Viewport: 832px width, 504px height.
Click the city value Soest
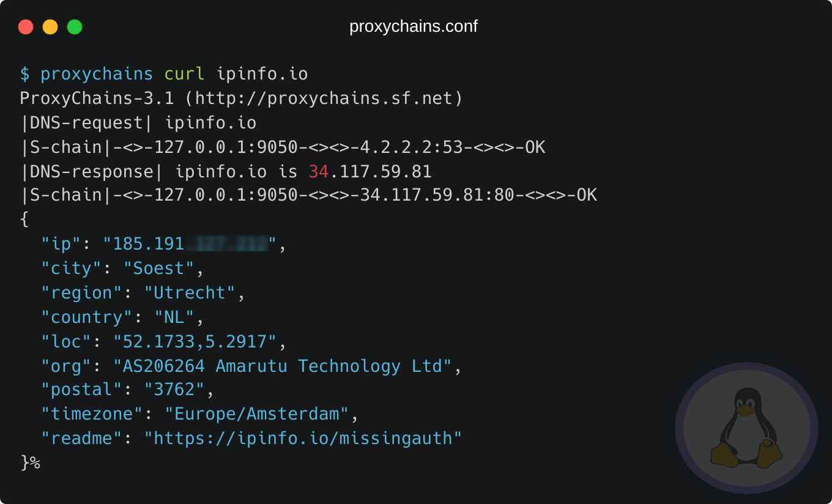coord(159,269)
